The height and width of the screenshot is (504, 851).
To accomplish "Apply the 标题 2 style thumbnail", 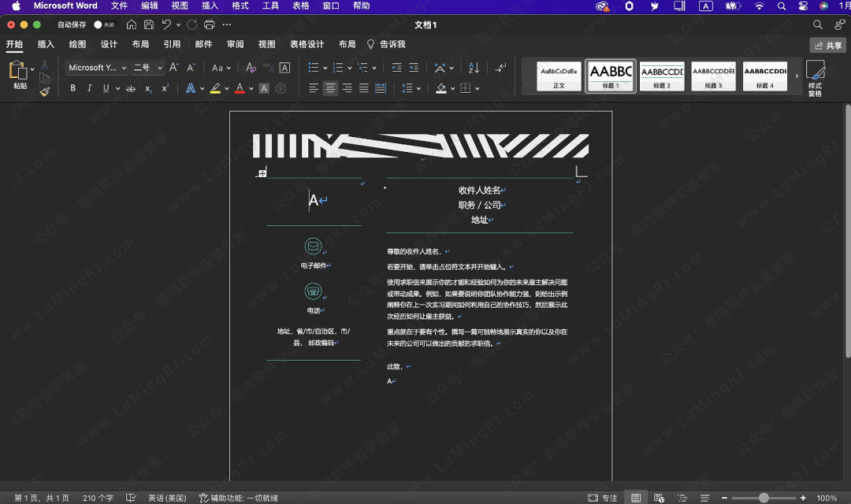I will pos(662,76).
